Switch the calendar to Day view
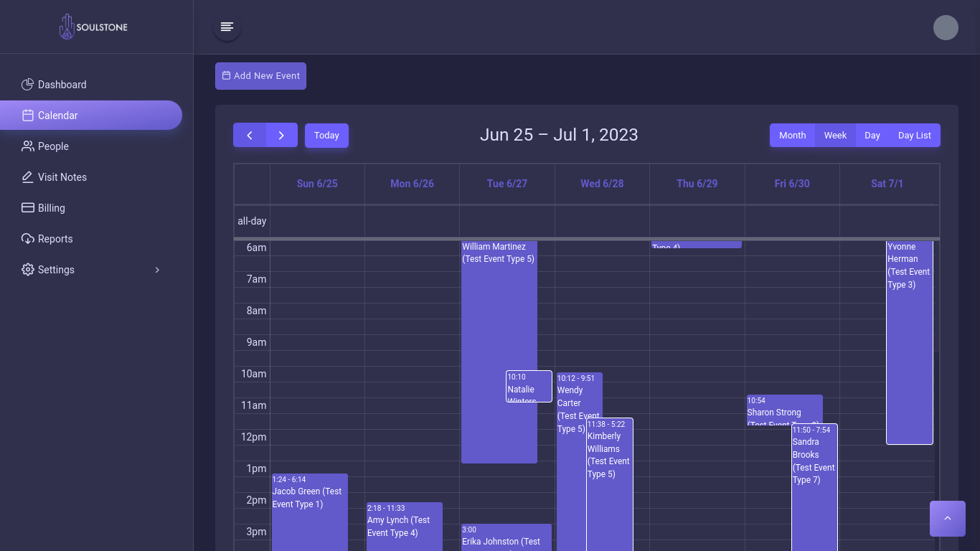This screenshot has height=551, width=980. coord(872,135)
